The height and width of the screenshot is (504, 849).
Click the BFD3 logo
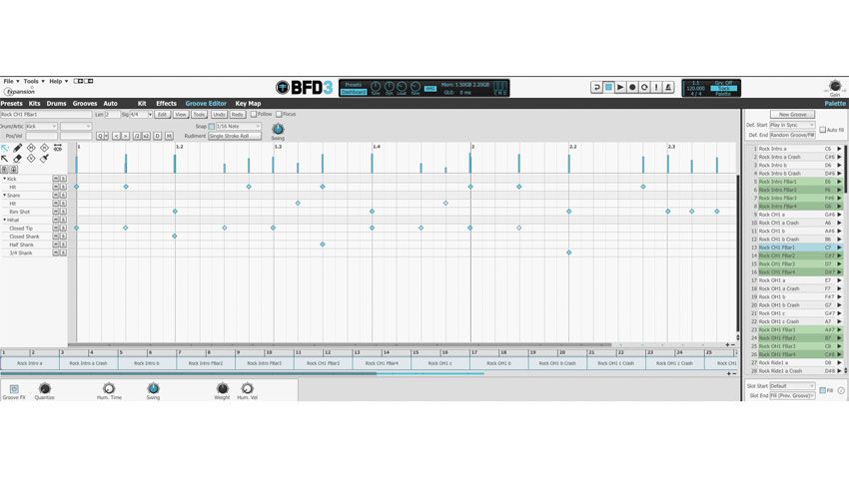click(304, 87)
